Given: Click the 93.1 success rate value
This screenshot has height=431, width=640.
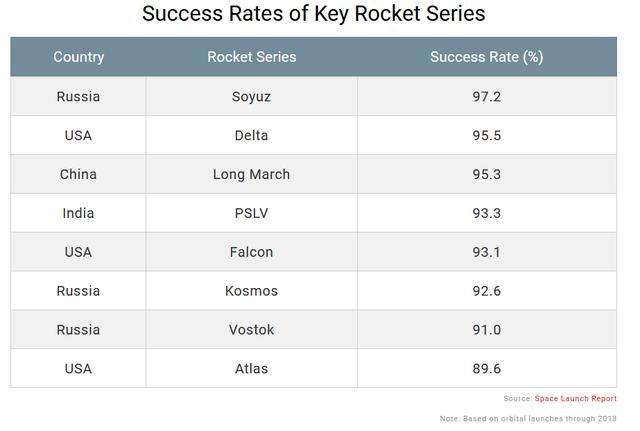Looking at the screenshot, I should click(x=487, y=252).
